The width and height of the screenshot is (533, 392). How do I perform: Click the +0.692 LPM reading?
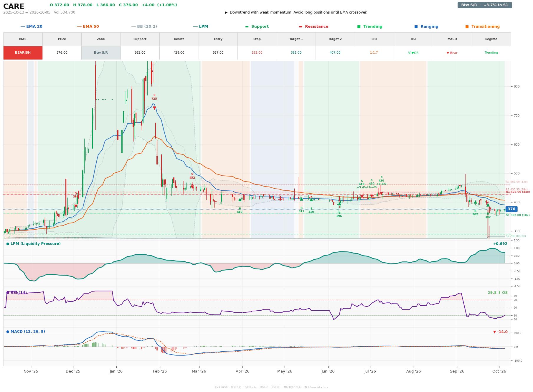tap(500, 244)
